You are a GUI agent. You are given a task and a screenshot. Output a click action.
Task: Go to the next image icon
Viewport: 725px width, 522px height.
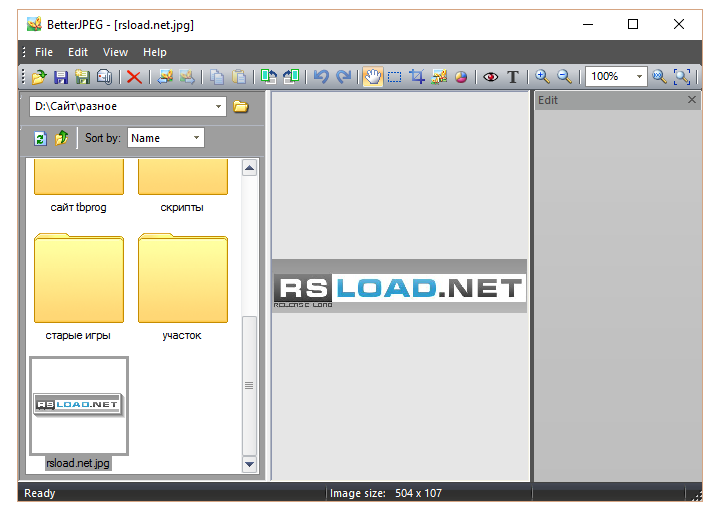(187, 76)
